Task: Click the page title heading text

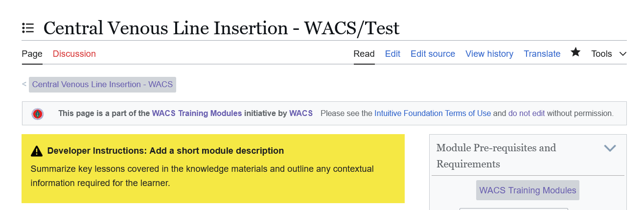Action: point(221,28)
